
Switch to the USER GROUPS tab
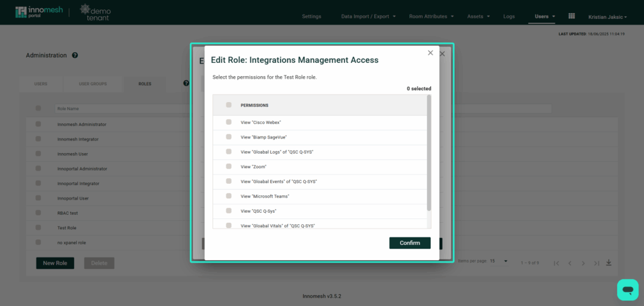[x=93, y=84]
